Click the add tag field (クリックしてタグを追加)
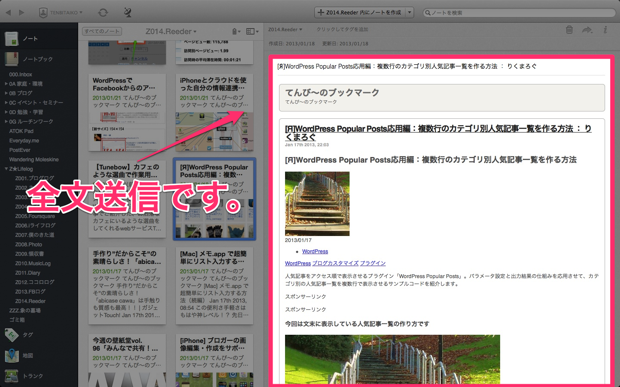This screenshot has height=387, width=620. [342, 29]
